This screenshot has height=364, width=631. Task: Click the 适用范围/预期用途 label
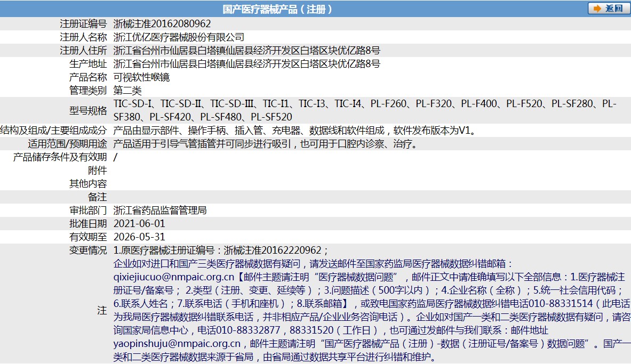[x=68, y=143]
